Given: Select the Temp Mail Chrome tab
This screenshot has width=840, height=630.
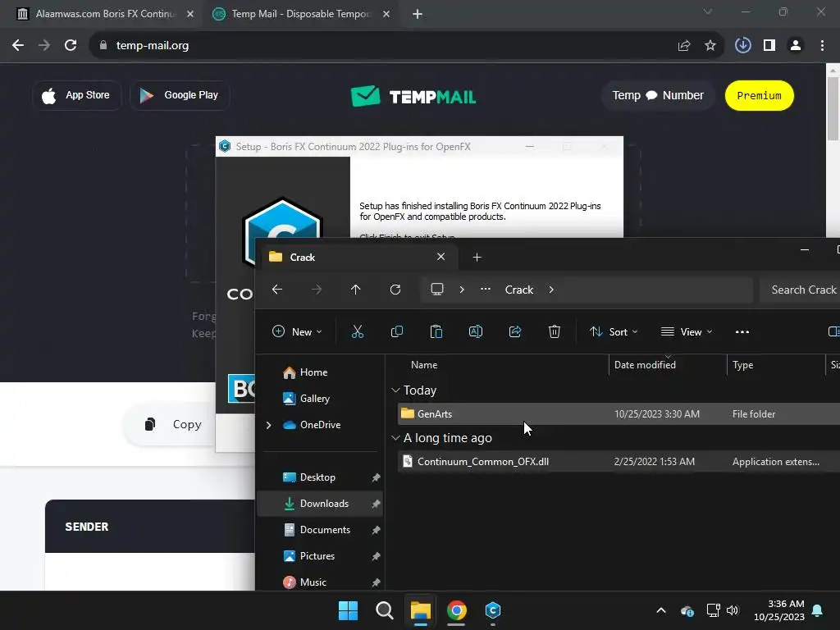Looking at the screenshot, I should (301, 14).
